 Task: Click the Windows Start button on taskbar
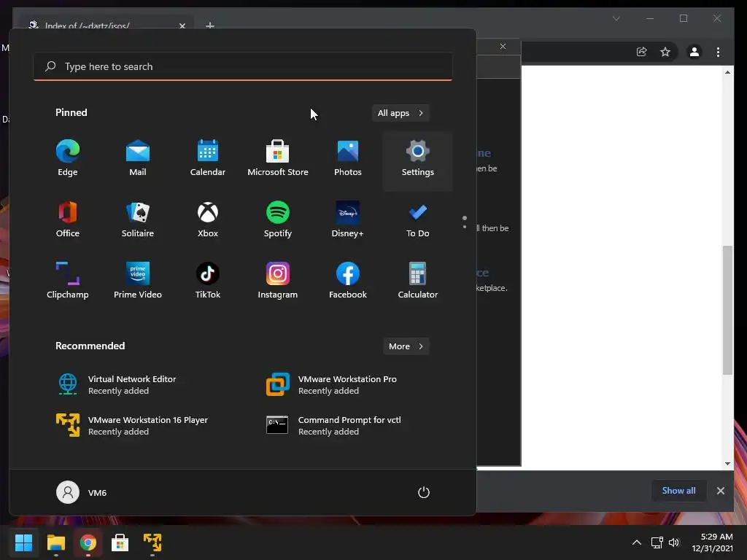[x=23, y=542]
